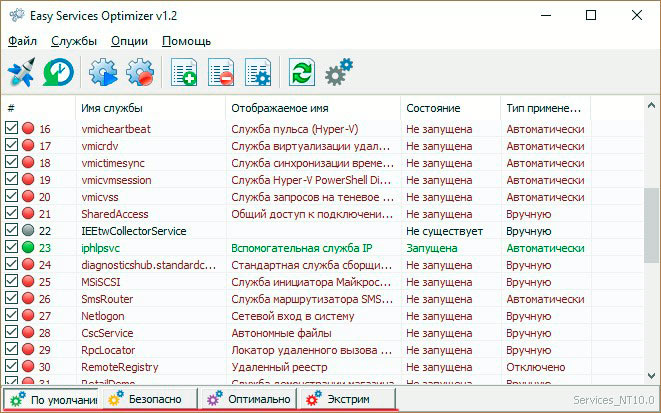This screenshot has width=661, height=413.
Task: Sort by the Состояние column header
Action: pyautogui.click(x=433, y=107)
